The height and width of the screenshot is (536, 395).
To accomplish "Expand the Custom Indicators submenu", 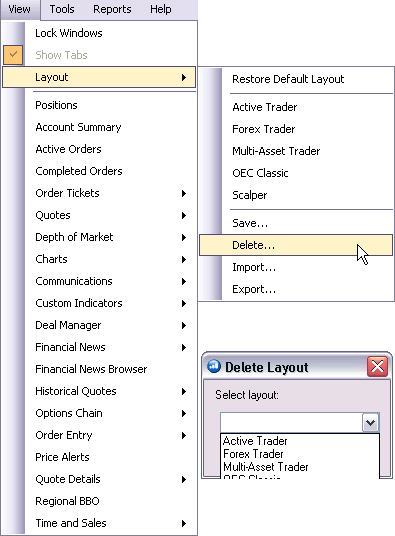I will (99, 303).
